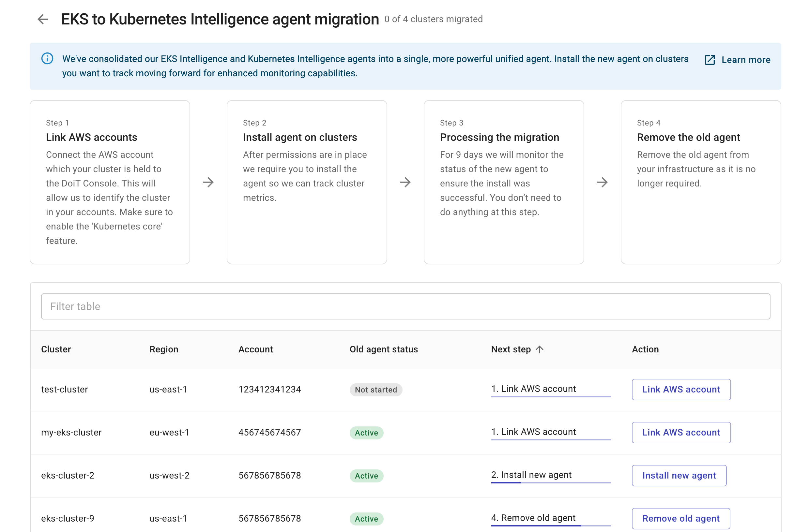Click Link AWS account for my-eks-cluster
Screen dimensions: 809x532
point(681,433)
